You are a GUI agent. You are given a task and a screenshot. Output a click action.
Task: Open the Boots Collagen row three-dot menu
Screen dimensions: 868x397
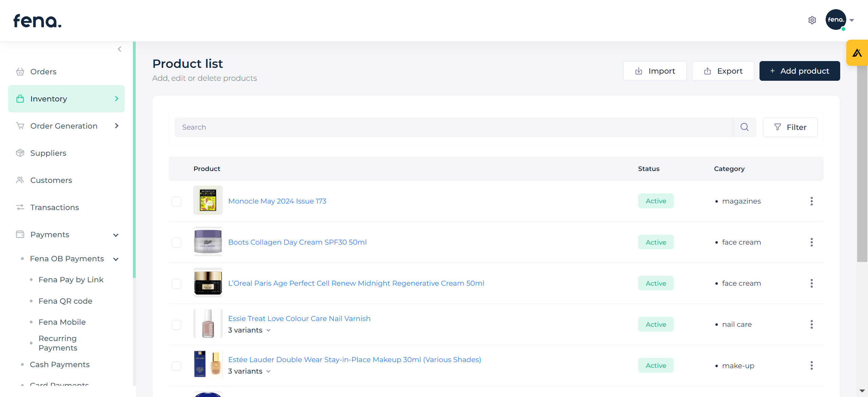pos(811,242)
